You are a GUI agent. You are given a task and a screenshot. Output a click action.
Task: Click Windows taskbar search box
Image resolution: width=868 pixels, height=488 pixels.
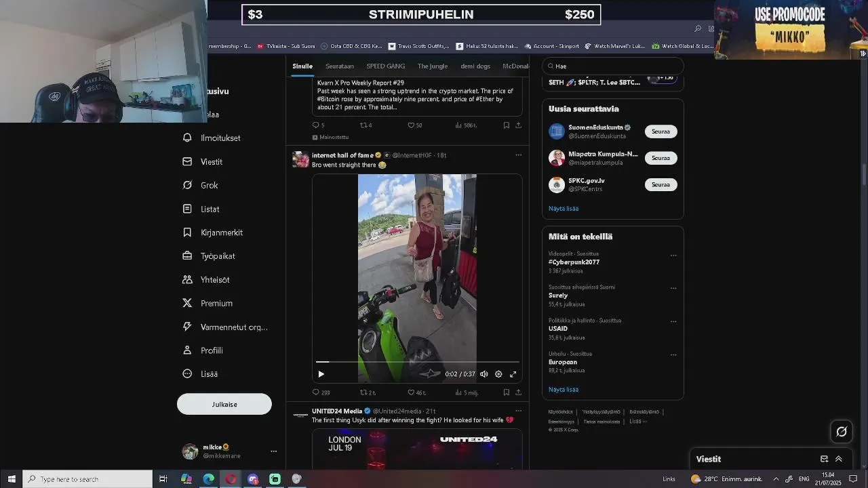(x=87, y=479)
